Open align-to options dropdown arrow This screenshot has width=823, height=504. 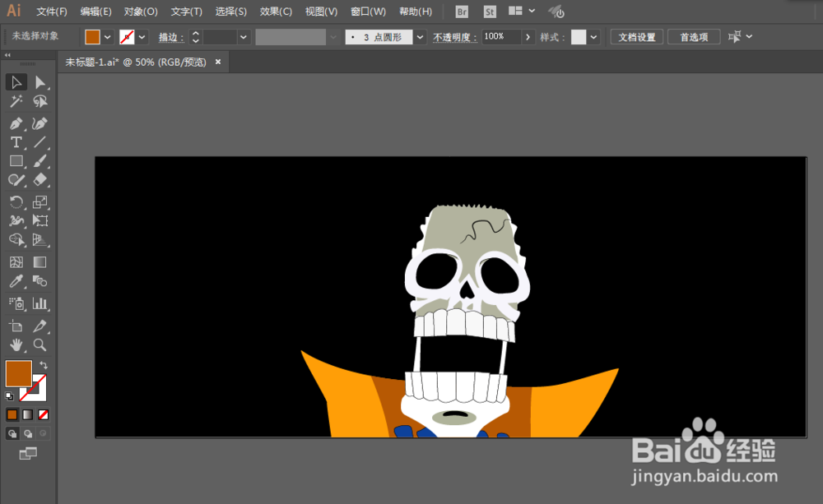tap(749, 37)
